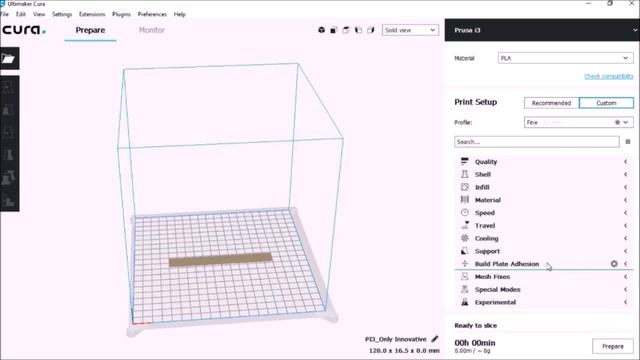Switch to right side camera view icon
Screen dimensions: 640x360
(x=371, y=30)
